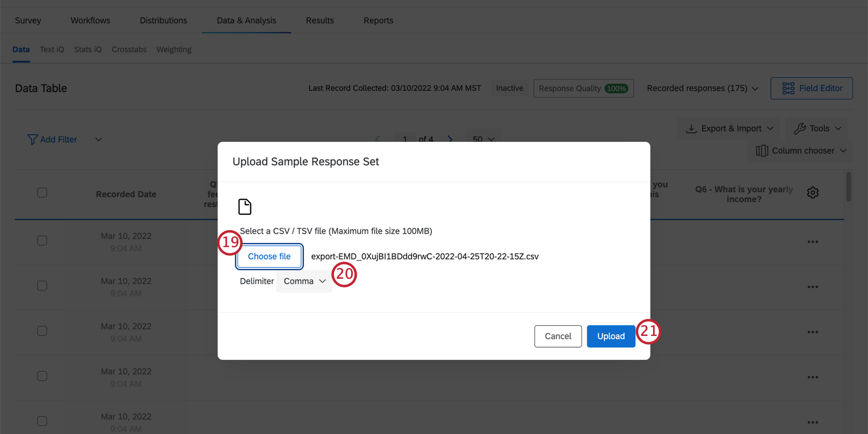This screenshot has height=434, width=868.
Task: Expand the chevron beside Add Filter
Action: [99, 139]
